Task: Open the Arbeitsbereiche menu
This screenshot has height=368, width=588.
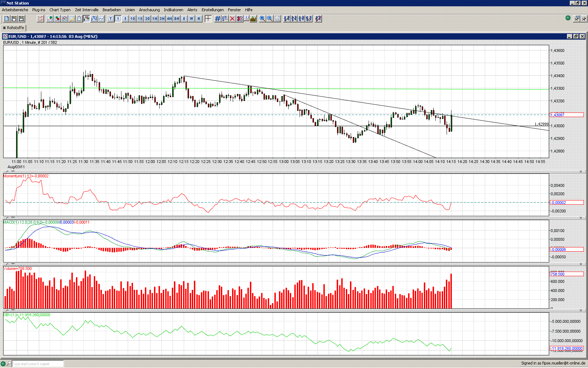Action: [15, 10]
